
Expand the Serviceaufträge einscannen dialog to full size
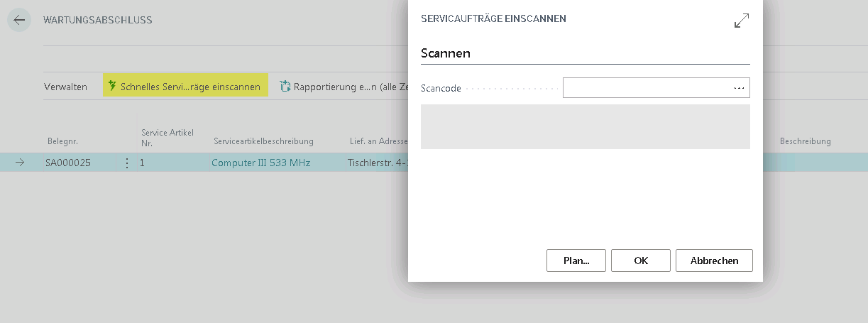coord(741,21)
